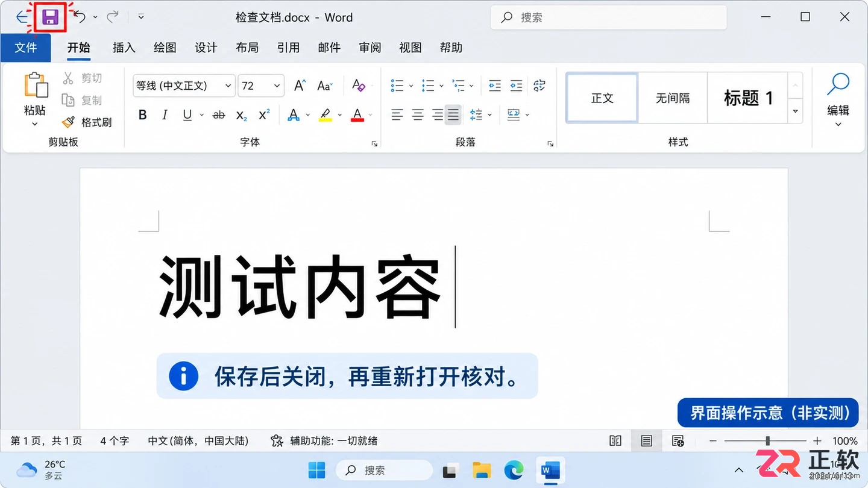Apply a numbered list
868x488 pixels.
click(429, 86)
